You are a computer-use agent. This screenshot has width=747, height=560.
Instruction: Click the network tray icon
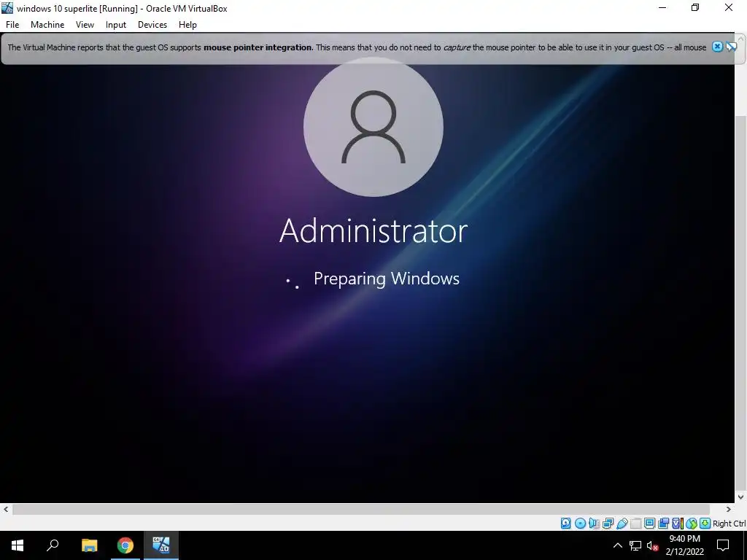click(635, 545)
